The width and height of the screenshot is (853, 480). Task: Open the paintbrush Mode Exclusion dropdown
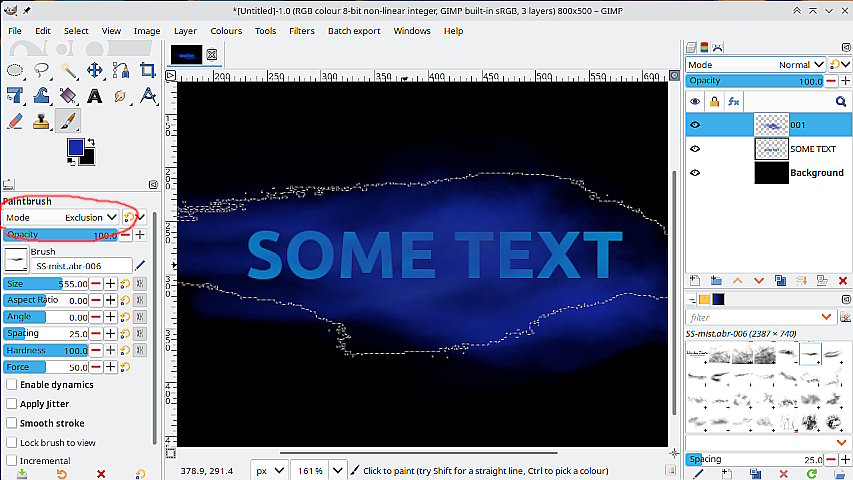pos(61,217)
